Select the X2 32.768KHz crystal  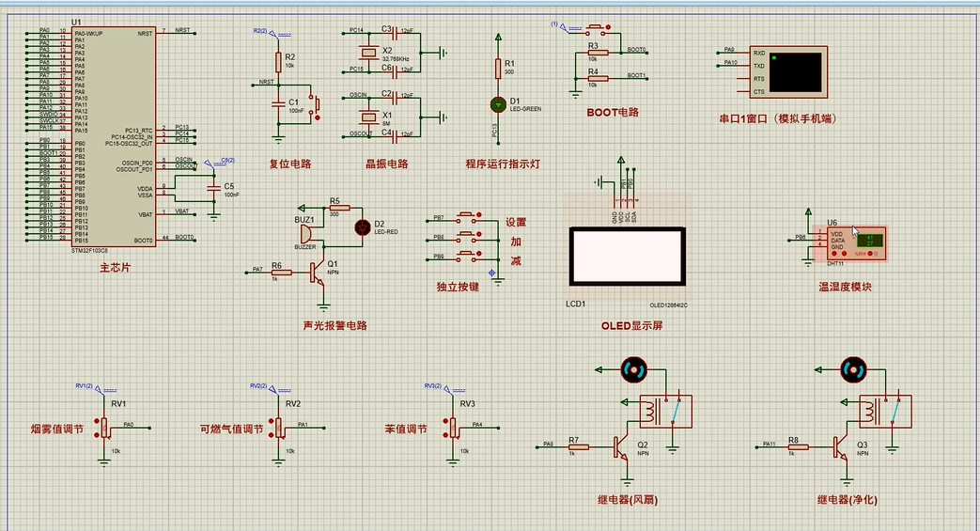tap(369, 53)
